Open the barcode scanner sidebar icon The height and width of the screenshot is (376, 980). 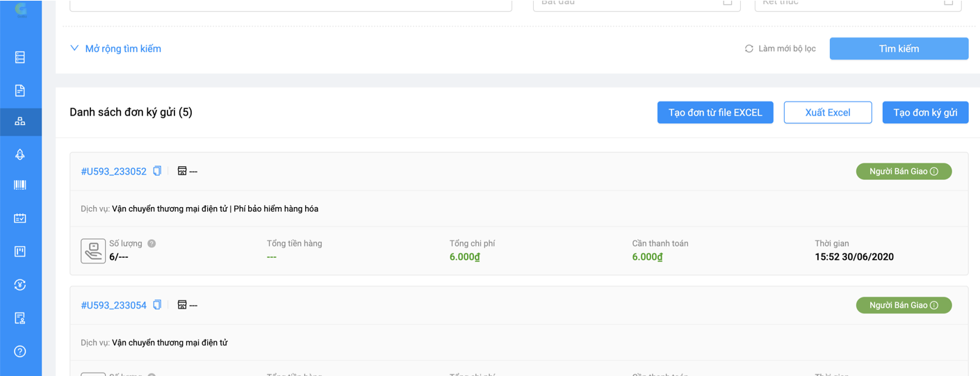point(20,185)
